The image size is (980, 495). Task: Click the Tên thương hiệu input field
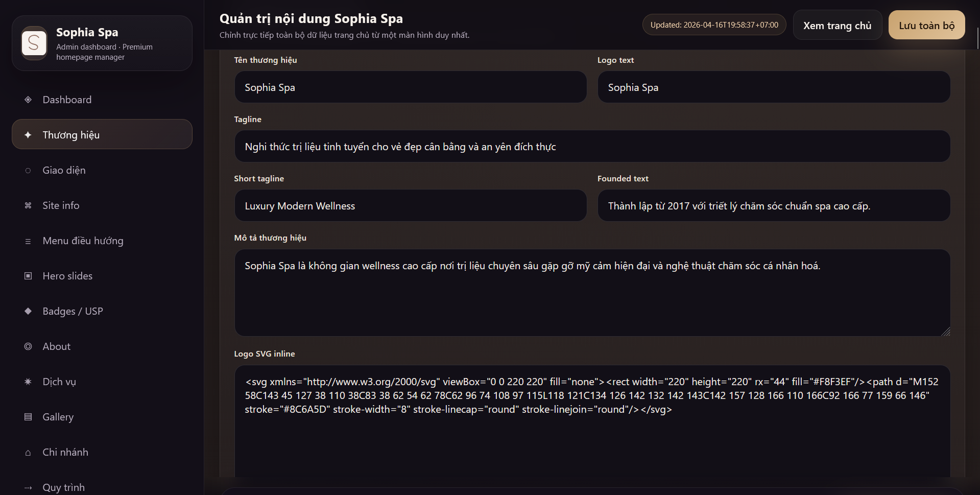410,87
